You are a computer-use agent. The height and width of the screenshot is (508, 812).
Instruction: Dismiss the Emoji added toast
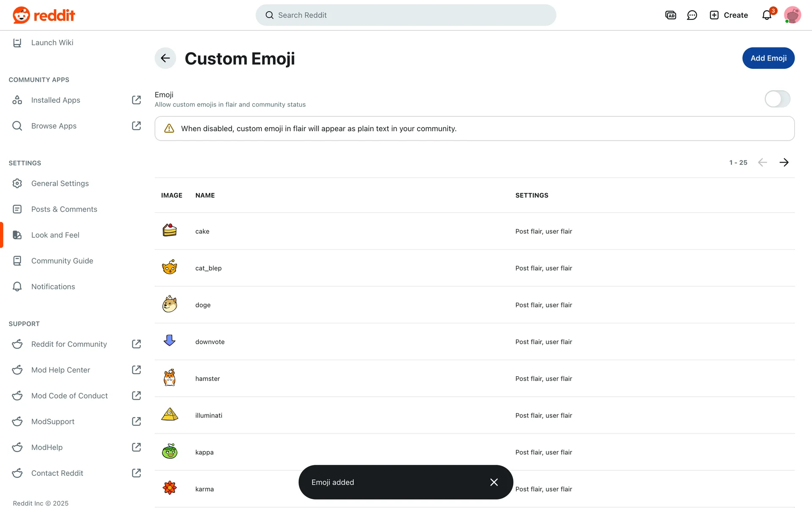click(494, 482)
